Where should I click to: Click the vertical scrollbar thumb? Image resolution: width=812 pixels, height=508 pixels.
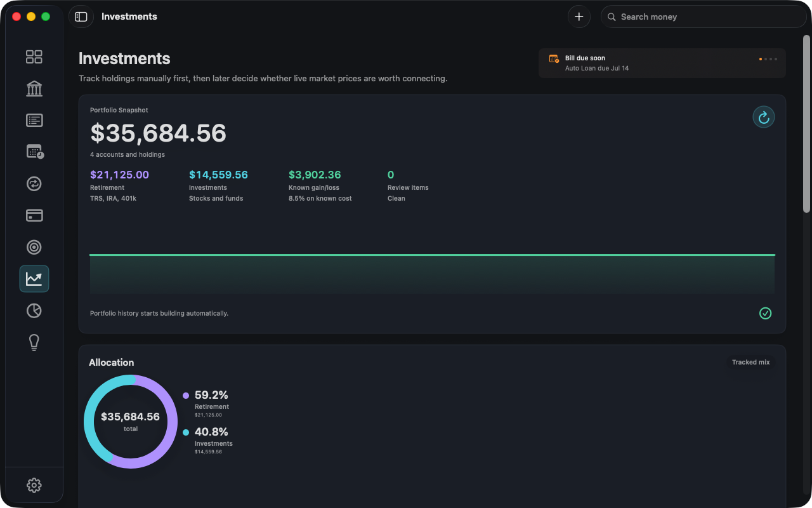(806, 124)
